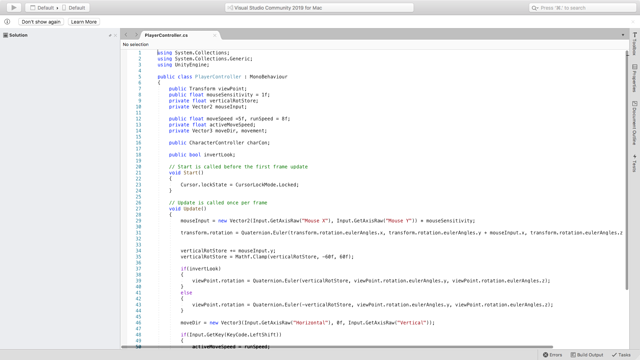The width and height of the screenshot is (640, 360).
Task: Open the Build Output pad
Action: tap(587, 355)
